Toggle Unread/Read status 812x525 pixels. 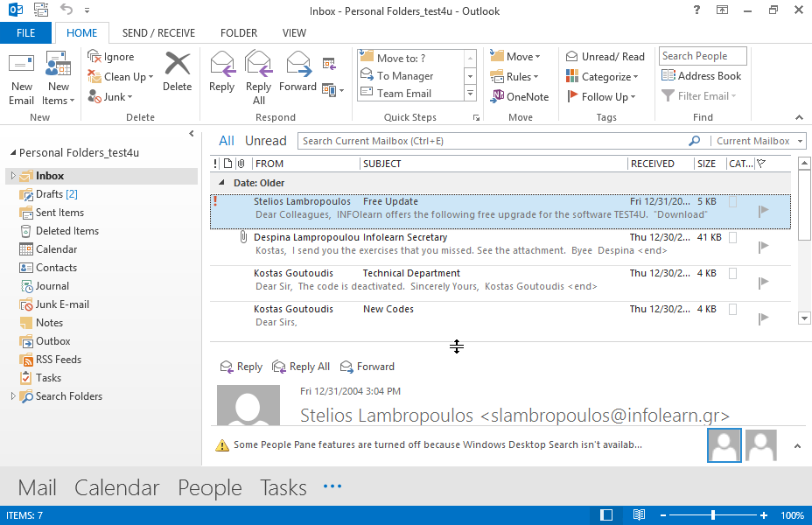[605, 56]
